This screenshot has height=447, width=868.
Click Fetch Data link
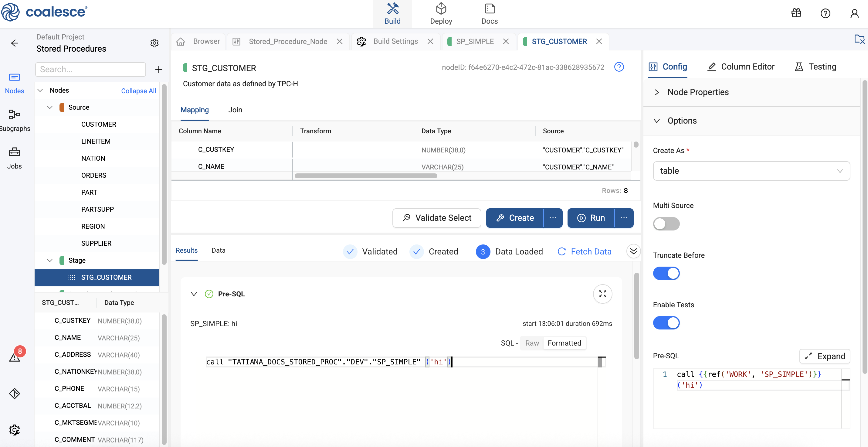pos(585,251)
